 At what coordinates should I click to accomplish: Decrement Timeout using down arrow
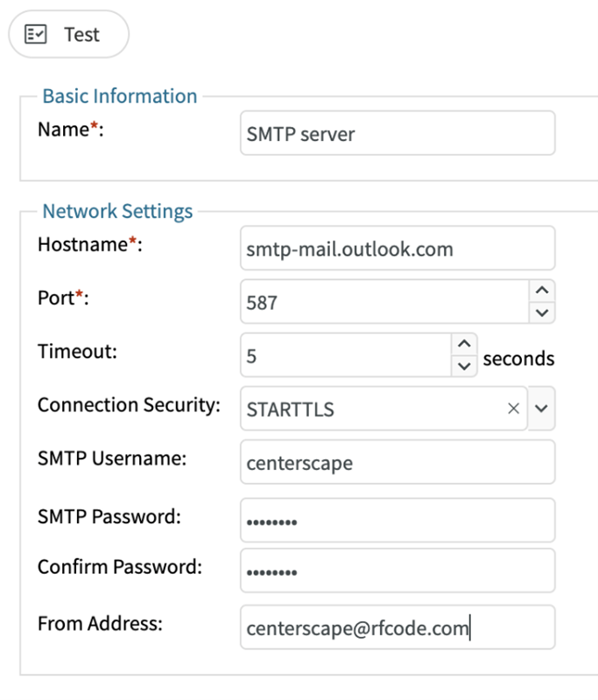pos(464,367)
